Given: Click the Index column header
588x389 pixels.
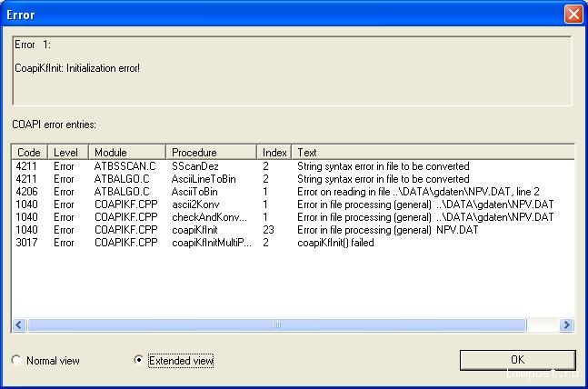Looking at the screenshot, I should tap(274, 153).
